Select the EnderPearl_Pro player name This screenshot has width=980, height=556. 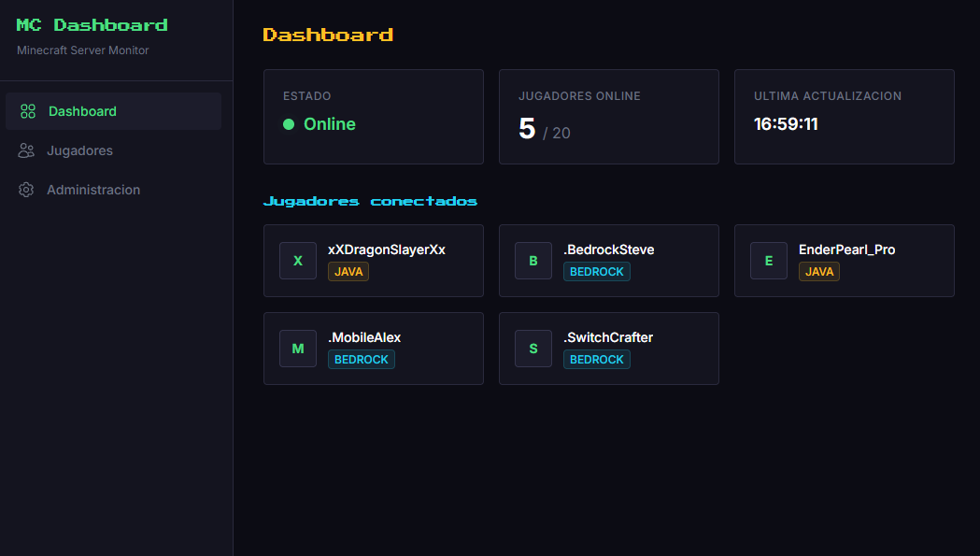point(847,249)
